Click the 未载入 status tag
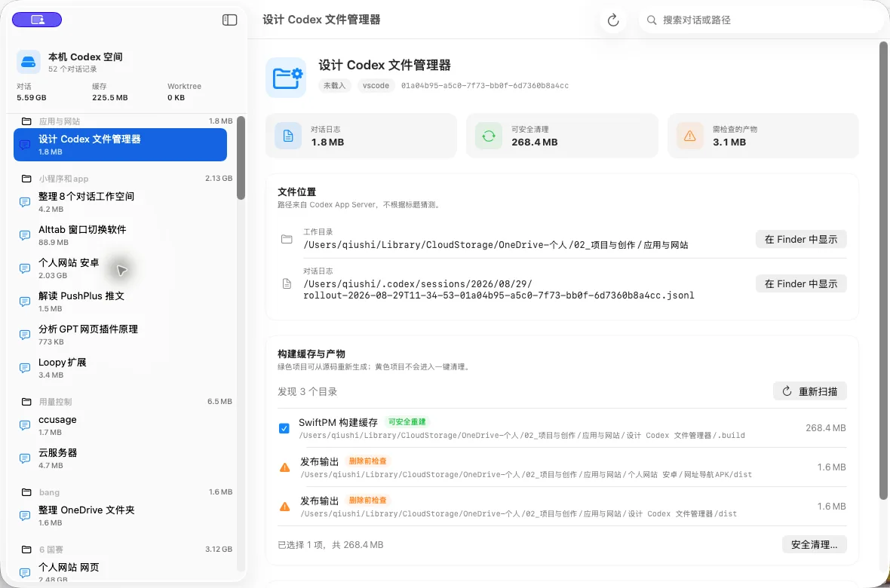 coord(335,86)
